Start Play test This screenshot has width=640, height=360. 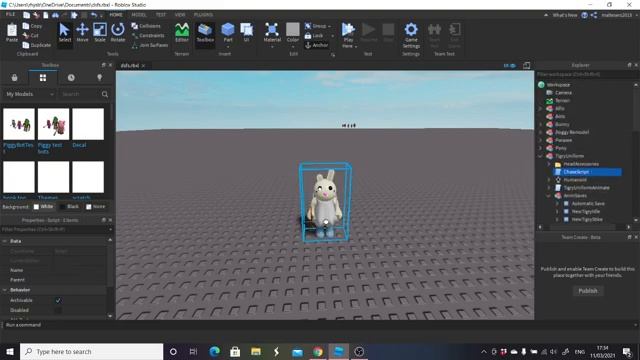tap(348, 32)
